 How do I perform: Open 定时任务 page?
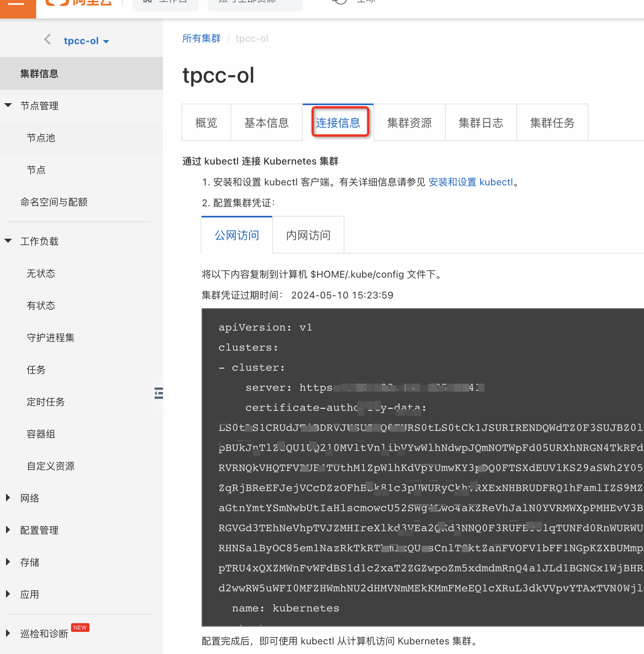[x=46, y=402]
